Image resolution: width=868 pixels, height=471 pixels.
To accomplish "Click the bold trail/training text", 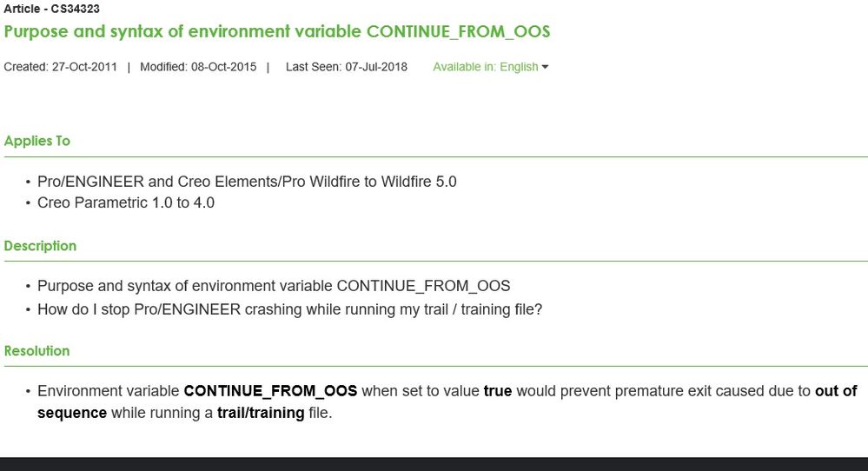I will pos(261,413).
